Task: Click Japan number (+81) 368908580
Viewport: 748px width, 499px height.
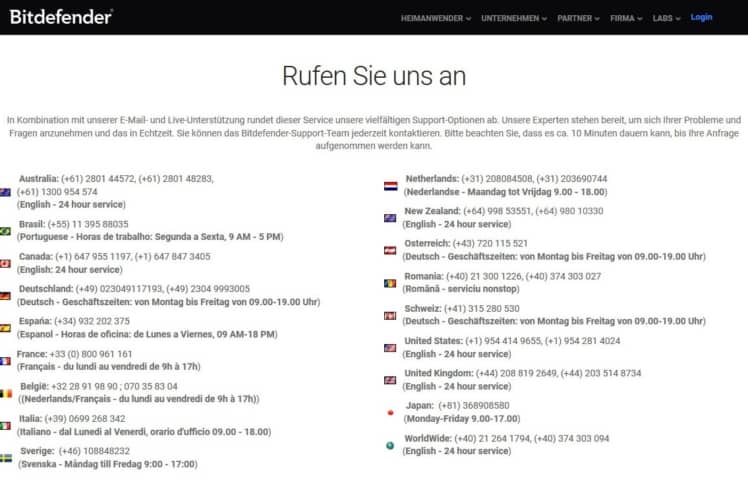Action: pyautogui.click(x=474, y=406)
